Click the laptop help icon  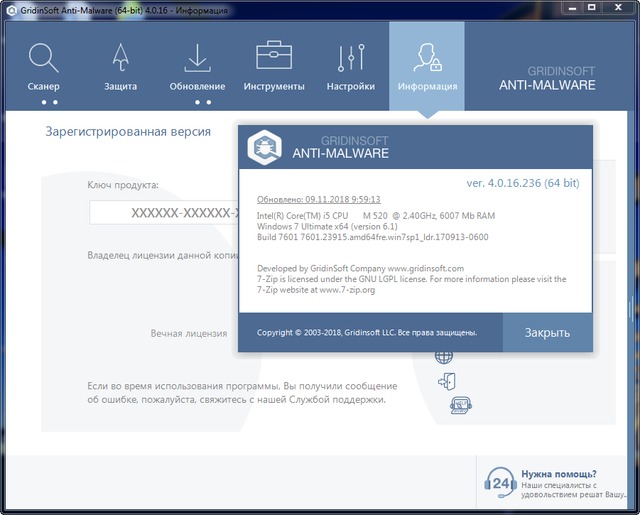459,405
